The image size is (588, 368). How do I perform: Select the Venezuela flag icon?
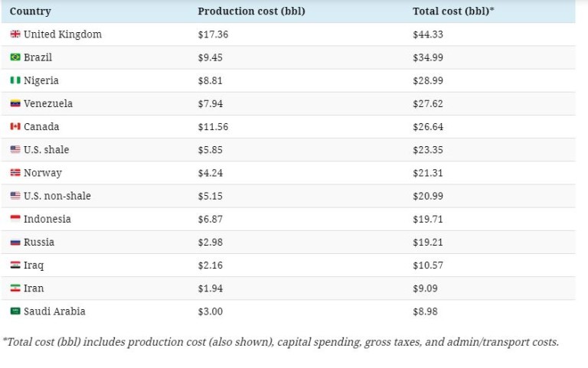tap(15, 103)
